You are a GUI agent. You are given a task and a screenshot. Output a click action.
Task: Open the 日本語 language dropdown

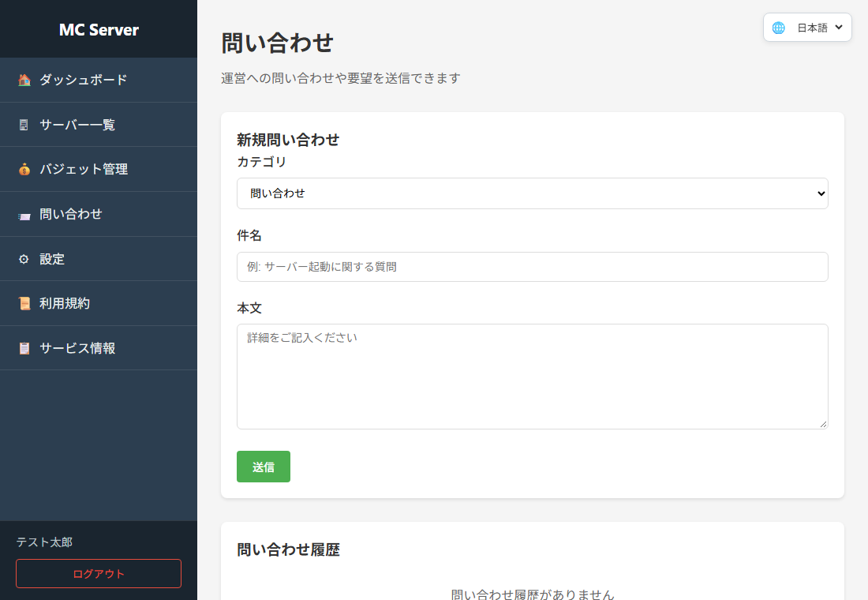pos(819,28)
